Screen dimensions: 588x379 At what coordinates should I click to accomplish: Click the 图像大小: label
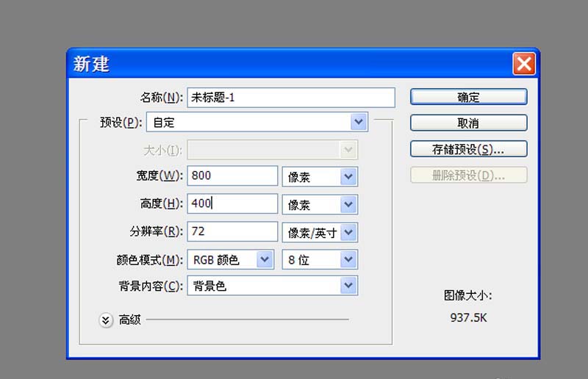(x=468, y=295)
